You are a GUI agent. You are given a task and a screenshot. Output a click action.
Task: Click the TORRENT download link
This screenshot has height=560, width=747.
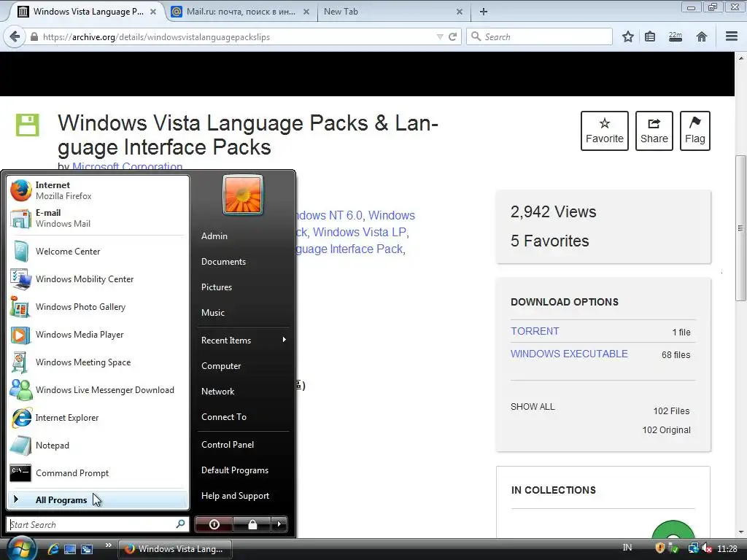[535, 331]
